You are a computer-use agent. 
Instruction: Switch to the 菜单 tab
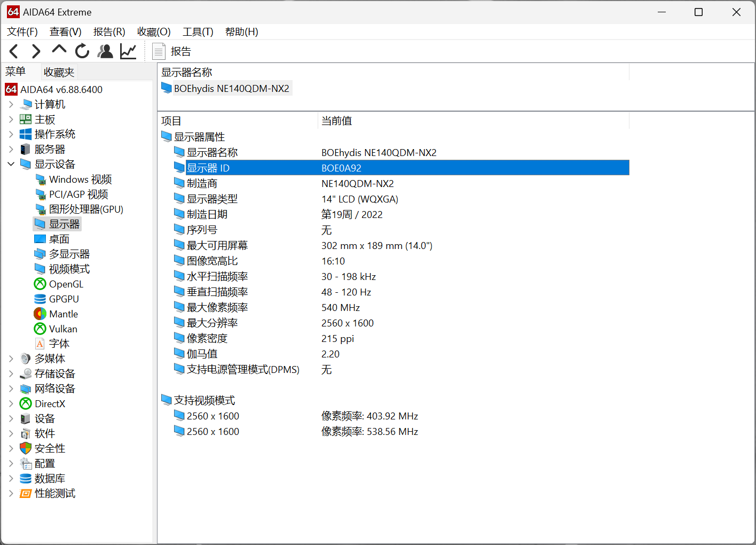[15, 72]
